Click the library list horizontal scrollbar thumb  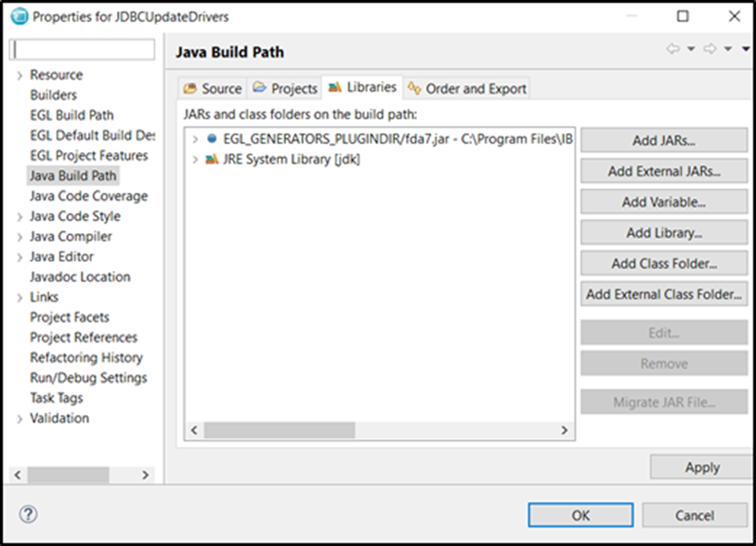(280, 430)
